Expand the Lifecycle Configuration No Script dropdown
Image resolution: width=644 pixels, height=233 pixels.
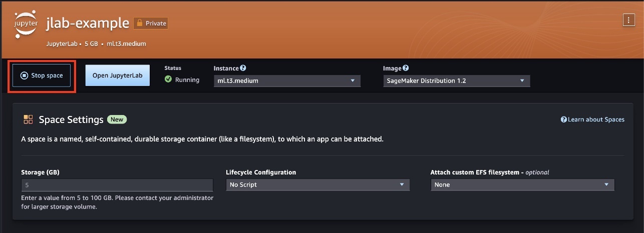[x=318, y=184]
